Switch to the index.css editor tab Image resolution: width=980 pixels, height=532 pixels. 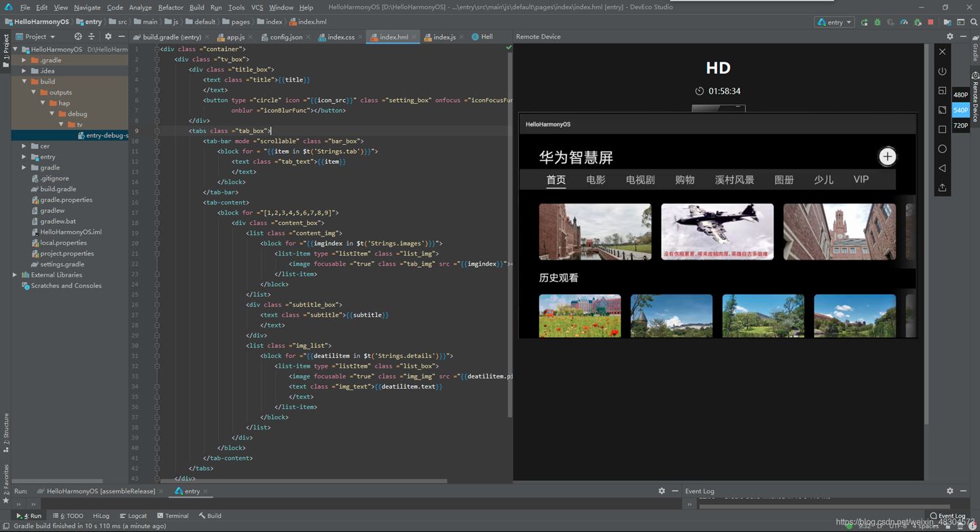340,37
